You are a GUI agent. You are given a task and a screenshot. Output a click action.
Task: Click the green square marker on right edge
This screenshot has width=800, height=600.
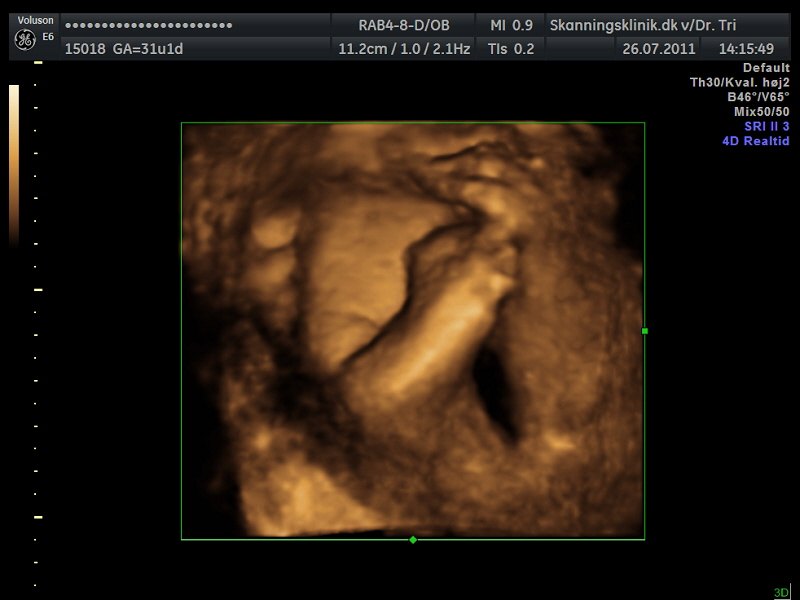(645, 331)
